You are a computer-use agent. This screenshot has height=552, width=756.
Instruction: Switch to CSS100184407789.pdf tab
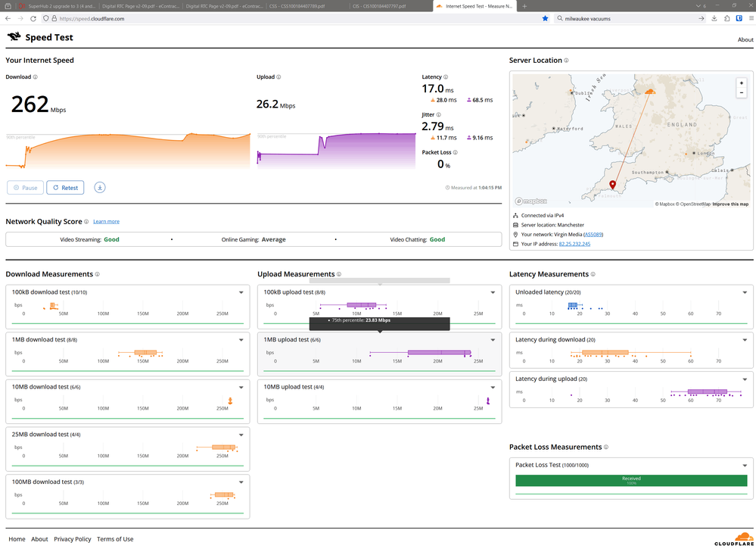click(x=307, y=6)
